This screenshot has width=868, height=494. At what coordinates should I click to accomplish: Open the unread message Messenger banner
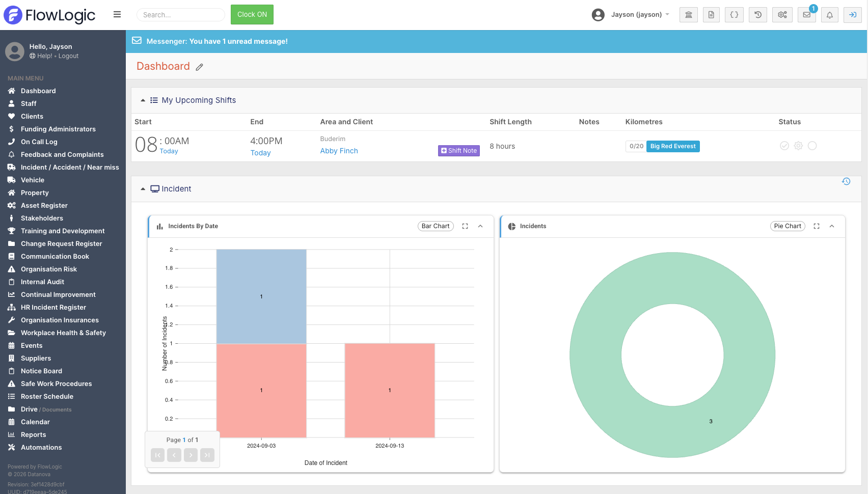click(x=496, y=41)
